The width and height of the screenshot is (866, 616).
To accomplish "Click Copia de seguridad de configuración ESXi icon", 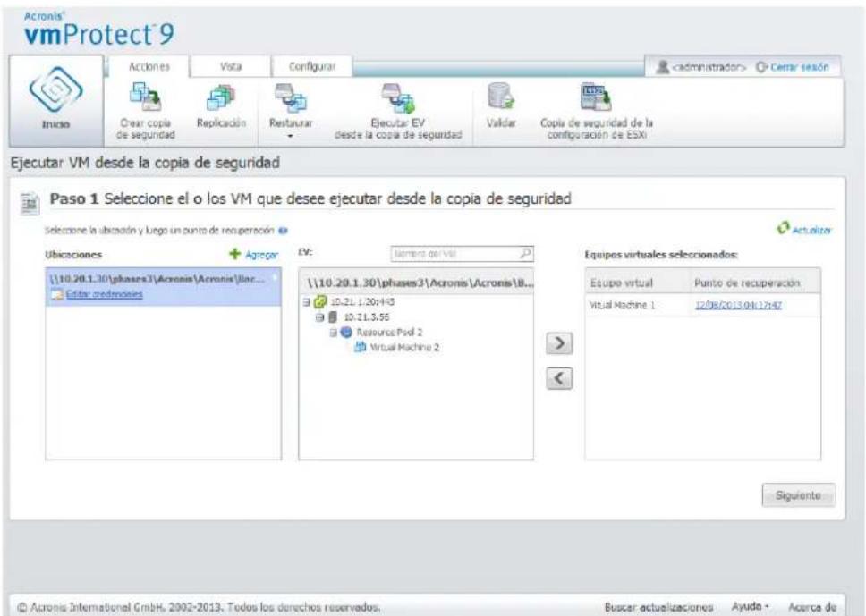I will 596,97.
